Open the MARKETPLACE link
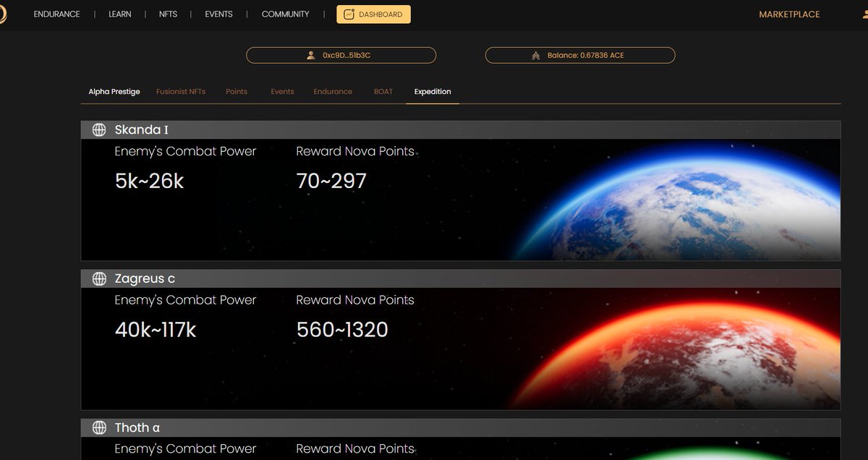The height and width of the screenshot is (460, 868). point(789,14)
